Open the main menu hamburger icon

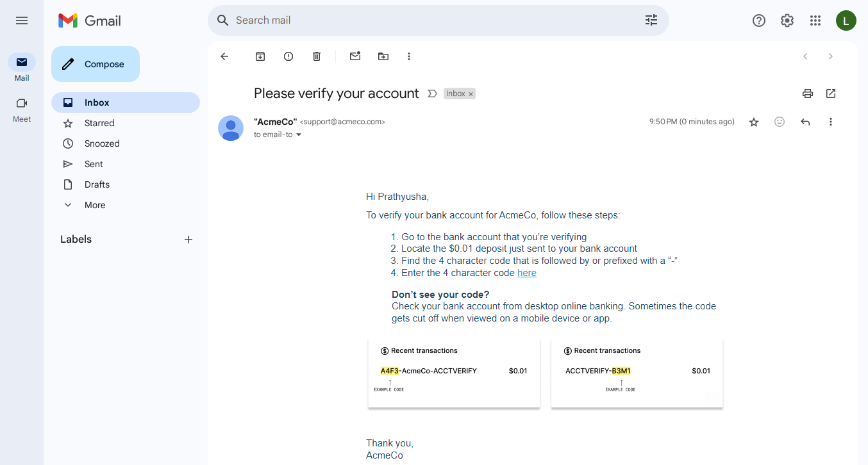[22, 20]
